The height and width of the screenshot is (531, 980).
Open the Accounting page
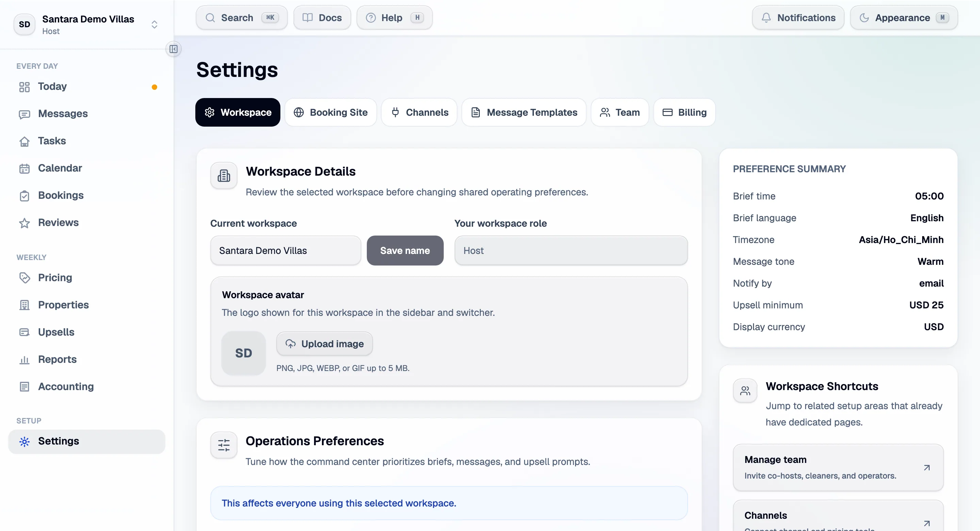tap(87, 386)
